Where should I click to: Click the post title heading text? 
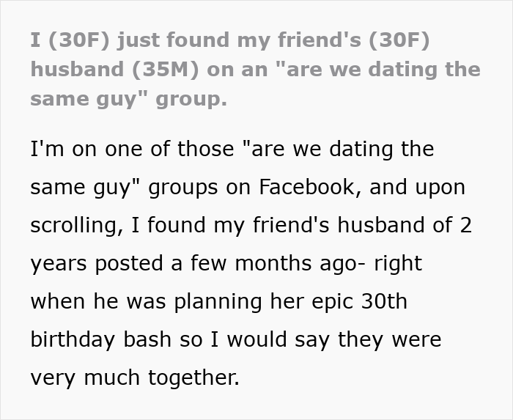coord(255,69)
